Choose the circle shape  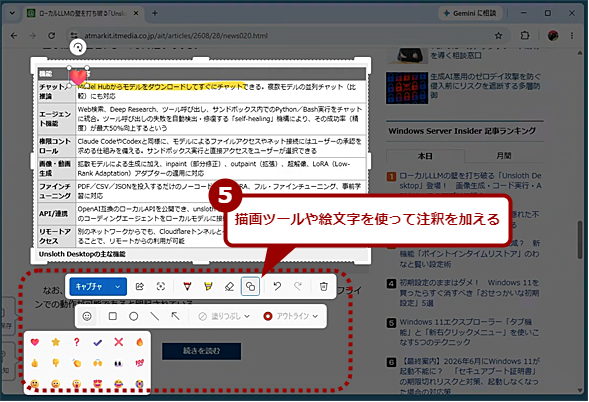tap(133, 316)
